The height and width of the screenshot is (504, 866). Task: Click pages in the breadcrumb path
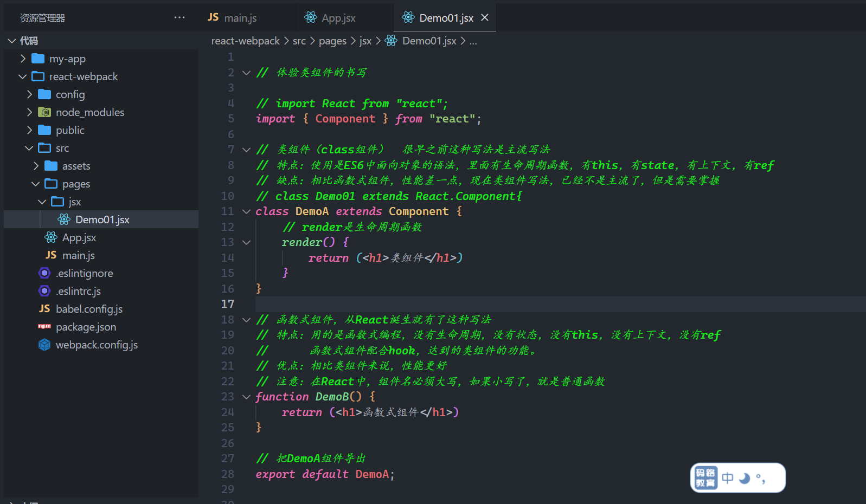pos(332,41)
